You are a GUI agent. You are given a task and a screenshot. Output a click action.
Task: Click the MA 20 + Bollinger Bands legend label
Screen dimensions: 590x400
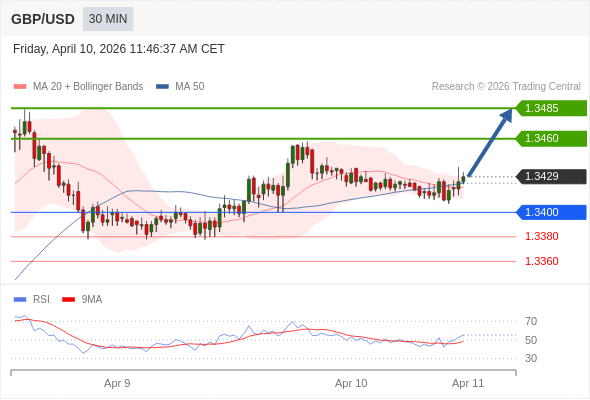click(88, 87)
